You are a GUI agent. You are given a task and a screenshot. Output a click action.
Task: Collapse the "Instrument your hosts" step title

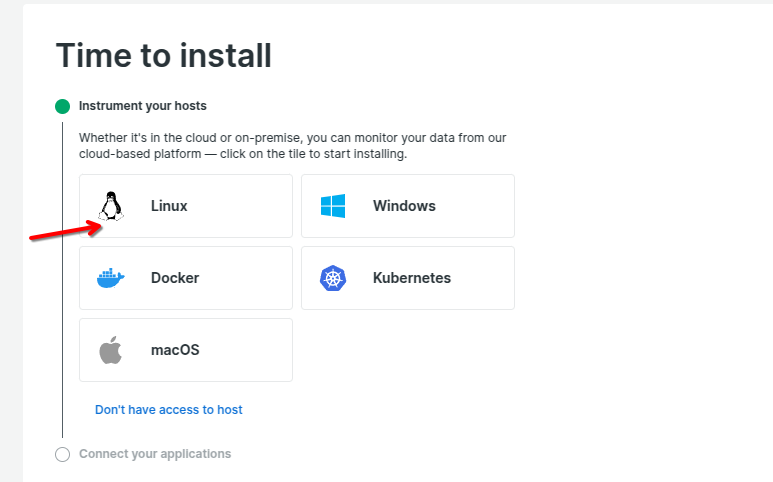tap(143, 106)
